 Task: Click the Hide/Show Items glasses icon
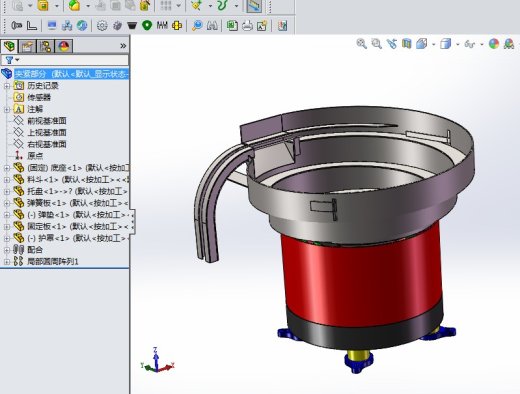pyautogui.click(x=470, y=44)
